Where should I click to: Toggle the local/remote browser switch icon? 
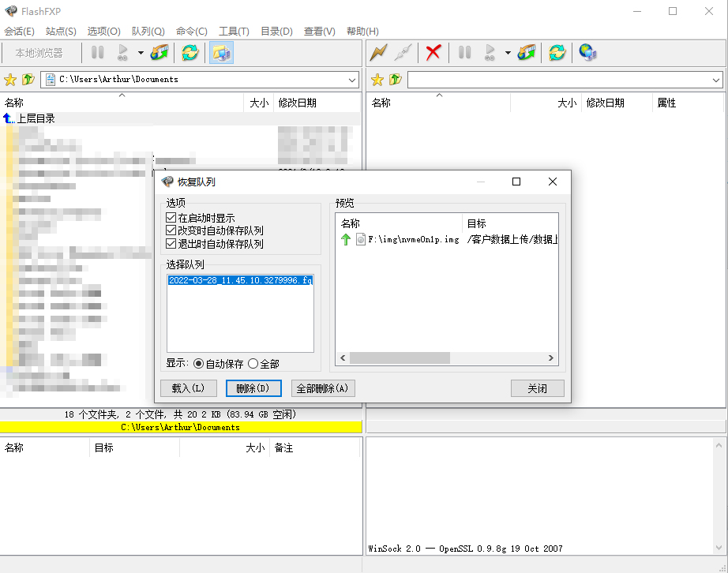(221, 52)
